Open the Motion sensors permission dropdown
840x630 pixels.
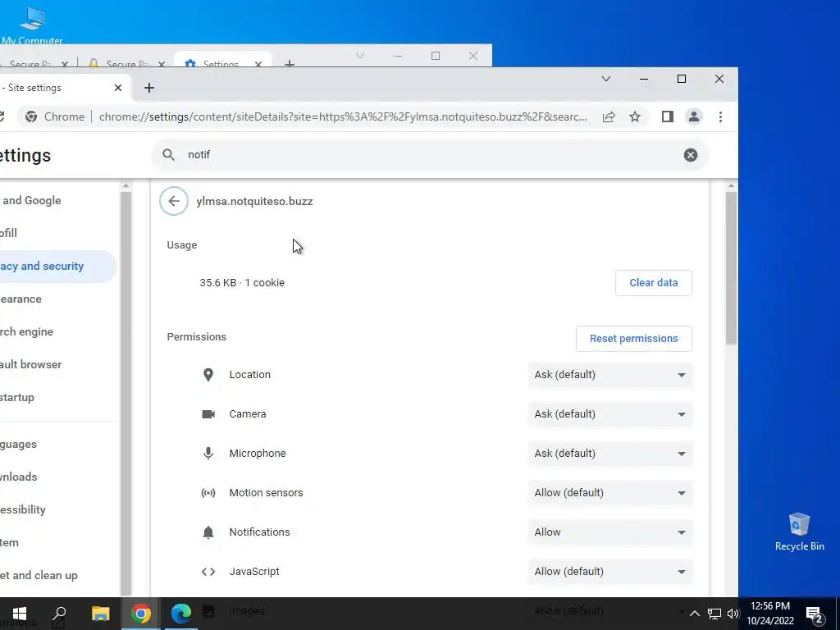610,493
